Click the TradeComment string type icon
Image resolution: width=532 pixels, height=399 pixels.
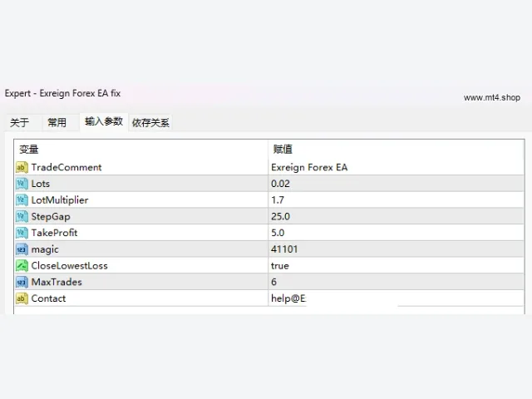22,167
